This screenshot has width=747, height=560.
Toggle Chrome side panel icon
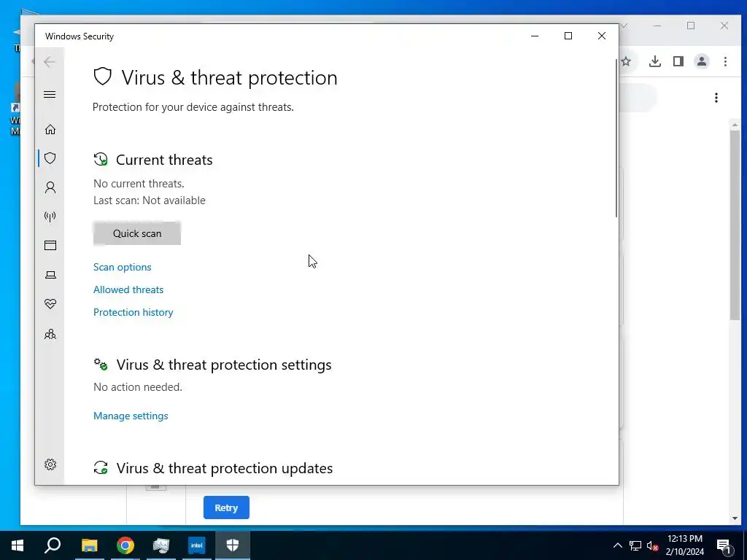coord(678,61)
